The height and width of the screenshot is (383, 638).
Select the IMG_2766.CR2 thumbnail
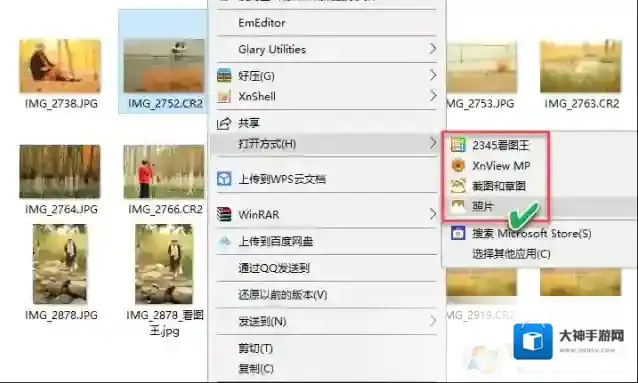(164, 171)
